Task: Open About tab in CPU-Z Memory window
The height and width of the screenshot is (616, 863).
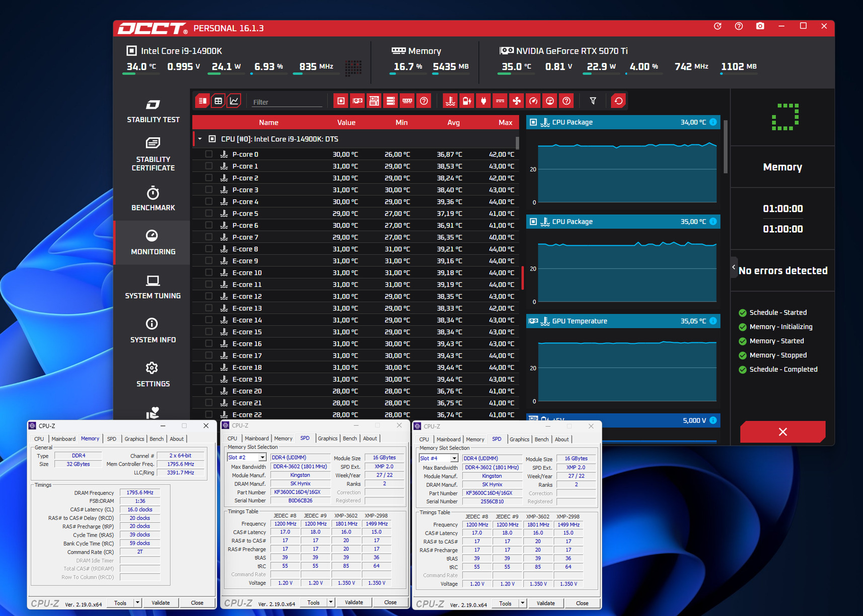Action: coord(177,439)
